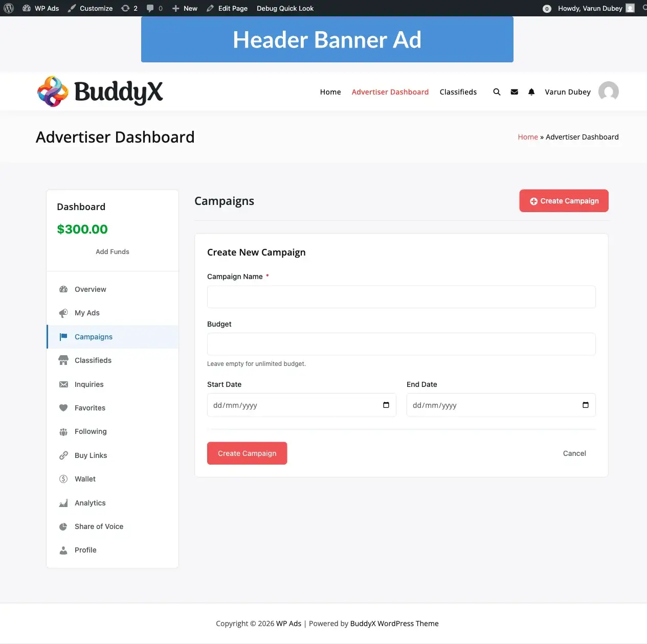Click the plus icon beside New
Image resolution: width=647 pixels, height=644 pixels.
tap(175, 8)
